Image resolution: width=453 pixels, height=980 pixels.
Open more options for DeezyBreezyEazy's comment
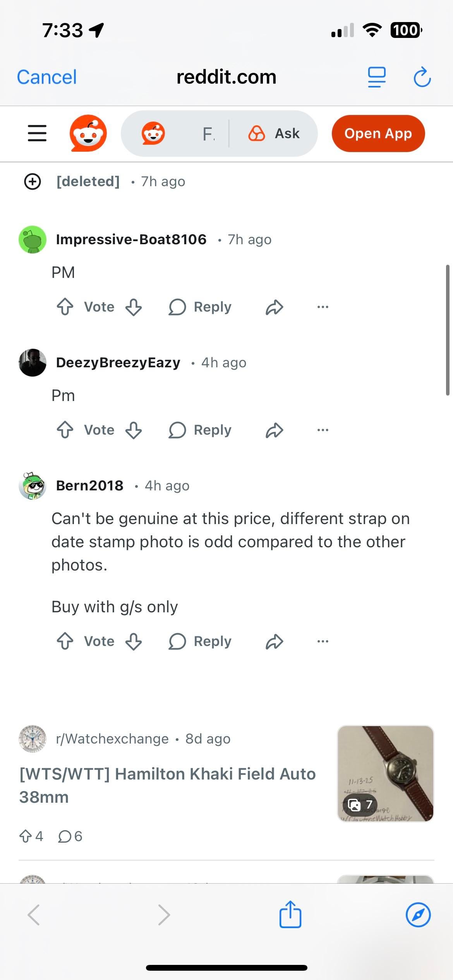point(323,430)
